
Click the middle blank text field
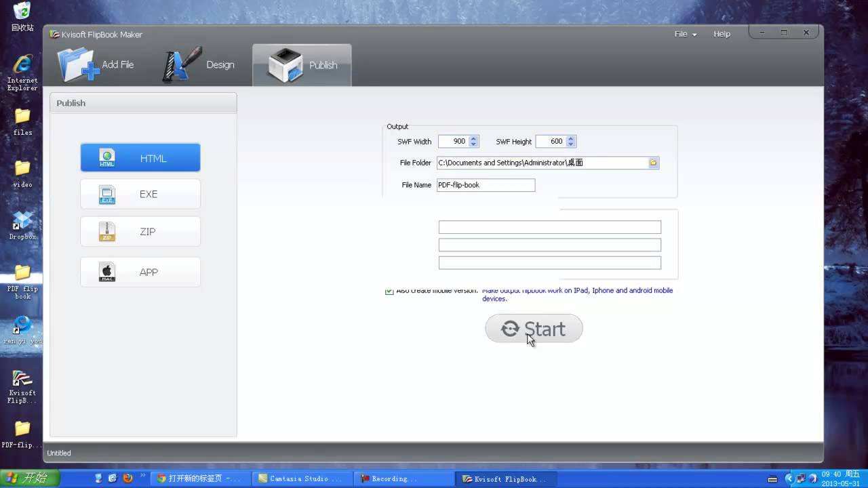click(x=550, y=245)
